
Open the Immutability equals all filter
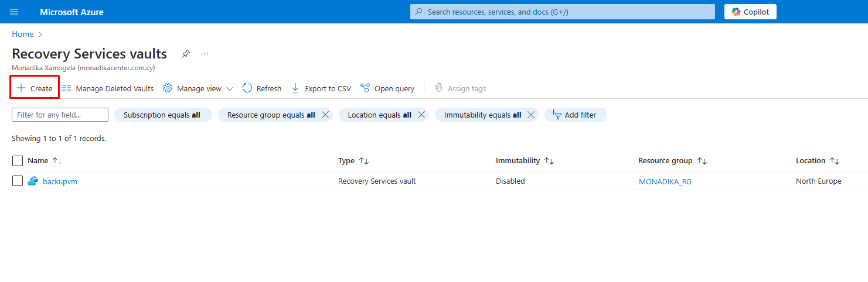(x=482, y=115)
